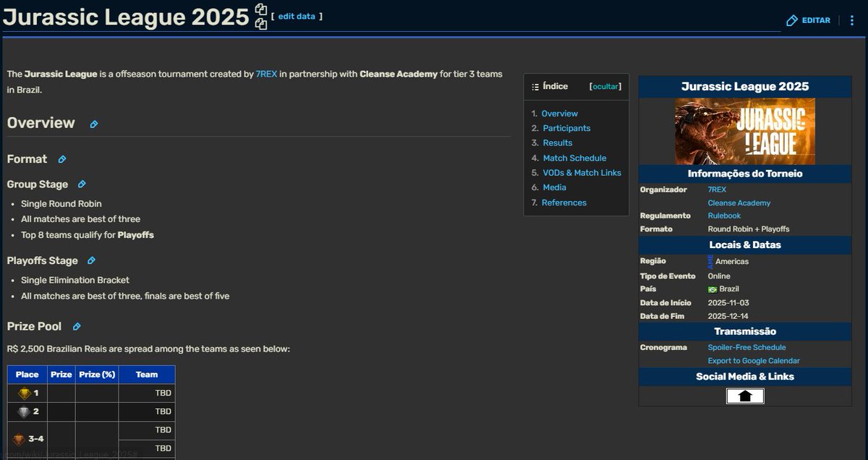868x460 pixels.
Task: Click the gold trophy icon for 1st place
Action: tap(25, 393)
